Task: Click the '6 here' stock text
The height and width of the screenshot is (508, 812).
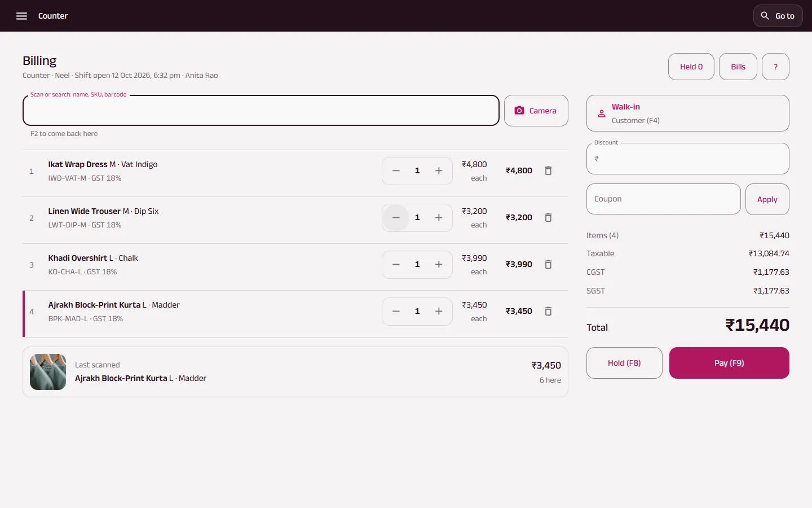Action: click(x=550, y=380)
